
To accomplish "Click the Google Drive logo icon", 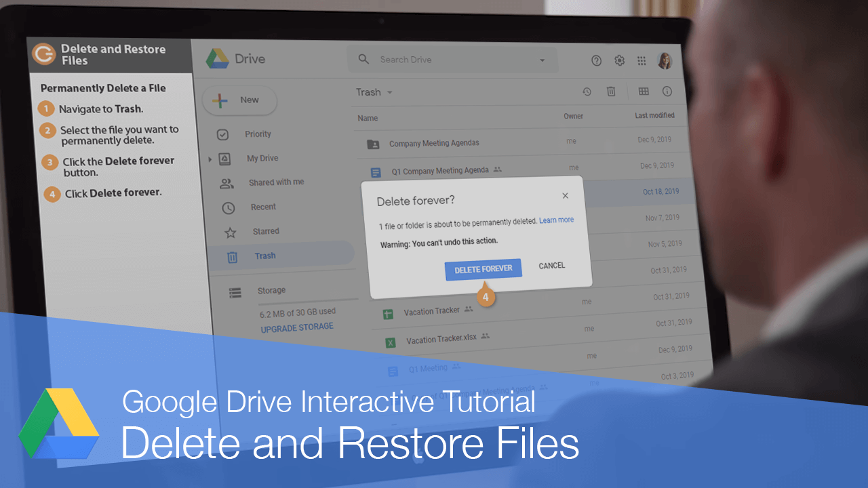I will (217, 59).
